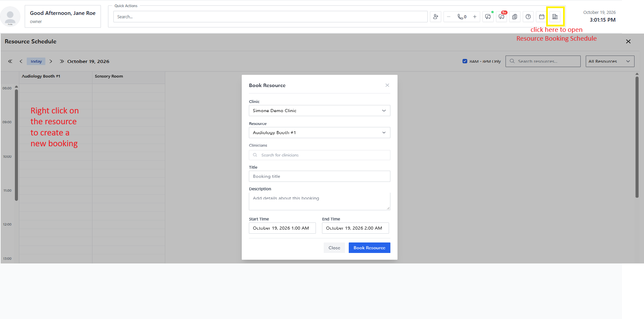Click the user profile avatar
The height and width of the screenshot is (319, 644).
[10, 17]
